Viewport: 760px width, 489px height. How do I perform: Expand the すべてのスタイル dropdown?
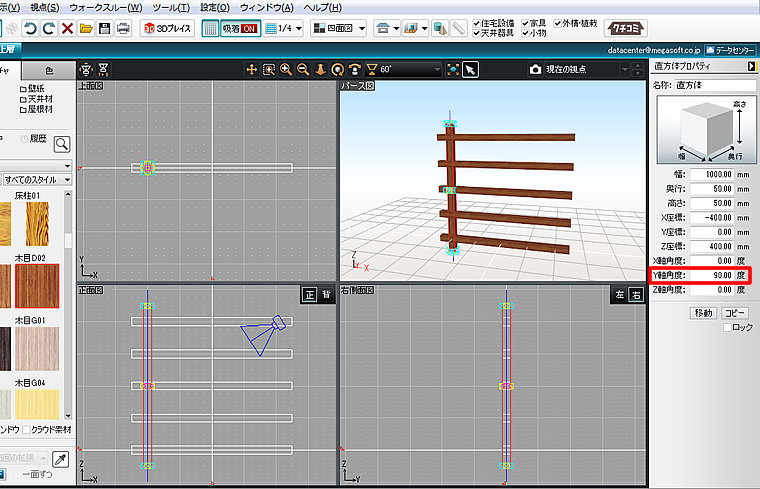point(67,179)
